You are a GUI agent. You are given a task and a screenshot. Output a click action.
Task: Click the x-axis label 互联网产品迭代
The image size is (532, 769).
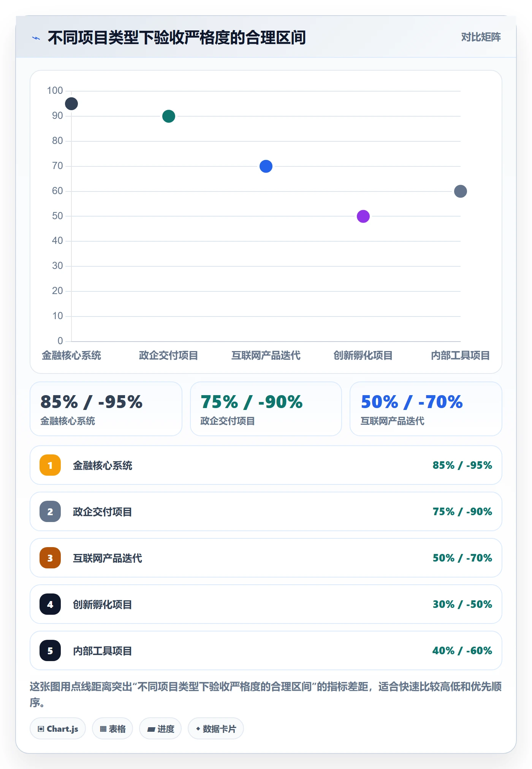pos(266,356)
